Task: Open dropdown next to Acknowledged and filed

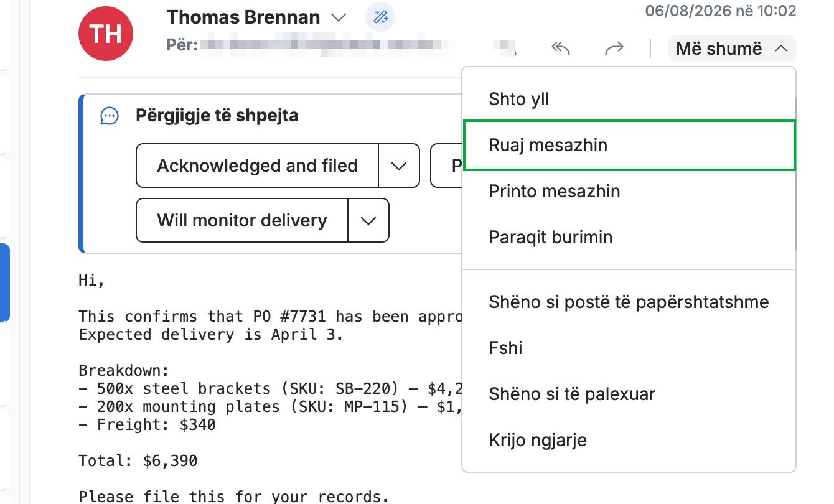Action: pyautogui.click(x=399, y=166)
